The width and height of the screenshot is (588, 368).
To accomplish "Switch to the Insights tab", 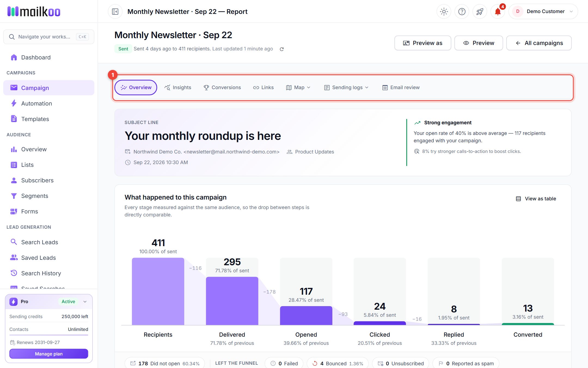I will point(178,88).
